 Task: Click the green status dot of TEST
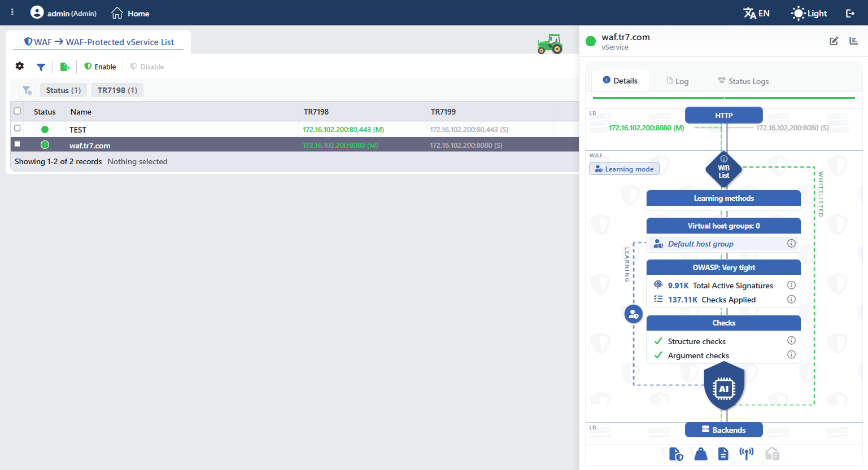pyautogui.click(x=45, y=129)
